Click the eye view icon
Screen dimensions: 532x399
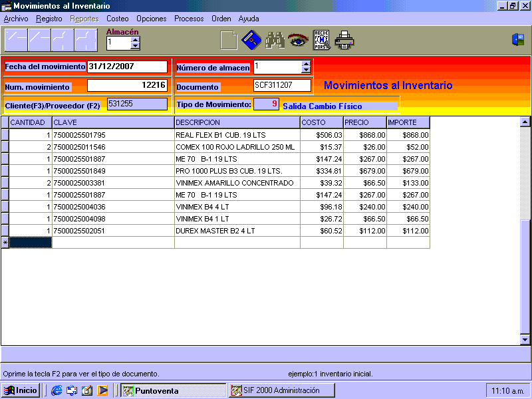pyautogui.click(x=297, y=41)
